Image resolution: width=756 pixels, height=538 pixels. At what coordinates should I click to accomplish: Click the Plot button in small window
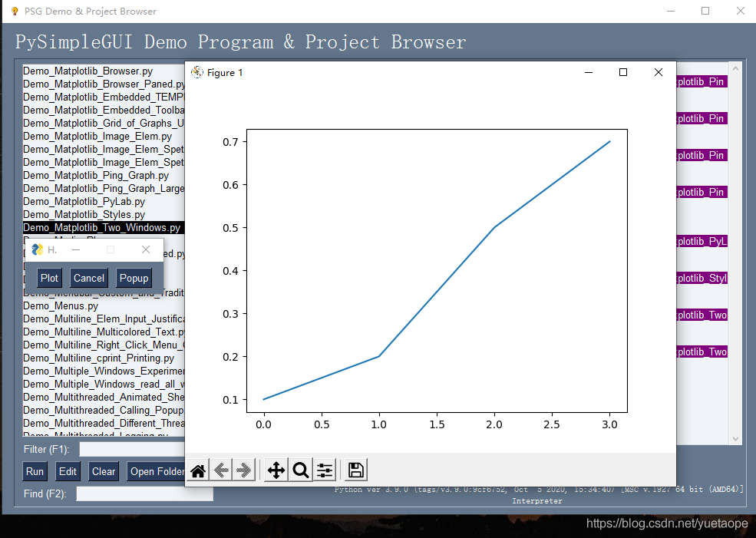[49, 278]
